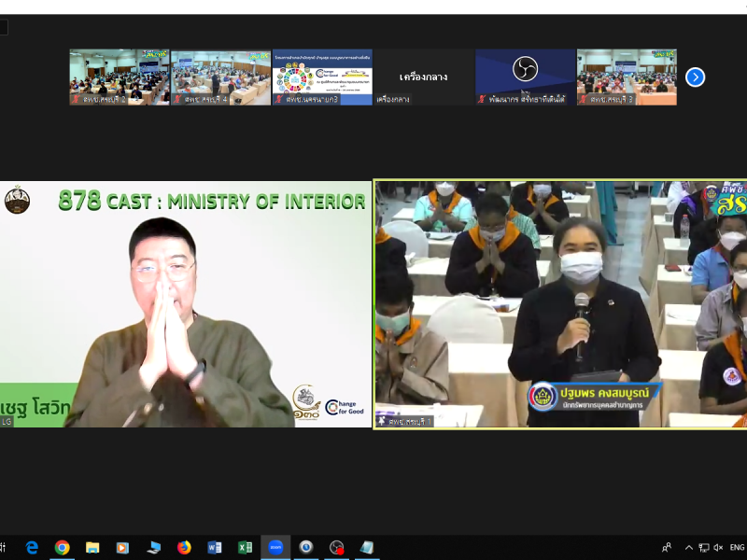Click the 878 Cast Ministry of Interior video

pos(185,304)
